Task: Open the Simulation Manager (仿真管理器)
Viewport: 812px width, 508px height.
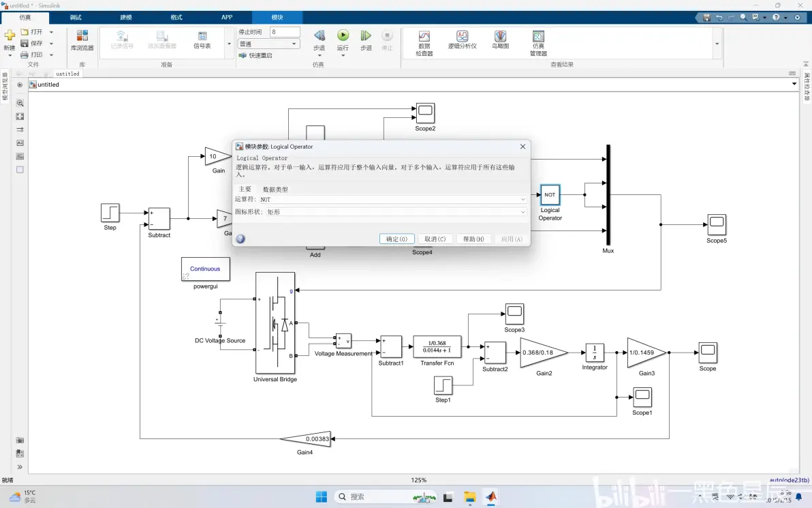Action: click(539, 42)
